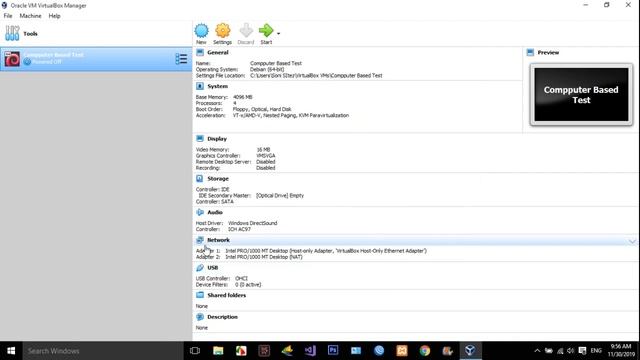640x360 pixels.
Task: Click the Shared folders section icon
Action: (200, 295)
